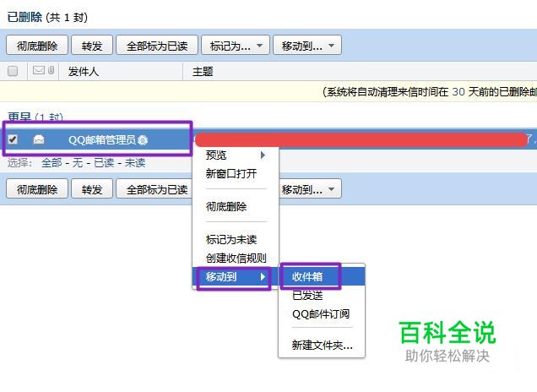The height and width of the screenshot is (392, 537).
Task: Click the bottom 转发 button
Action: (x=92, y=188)
